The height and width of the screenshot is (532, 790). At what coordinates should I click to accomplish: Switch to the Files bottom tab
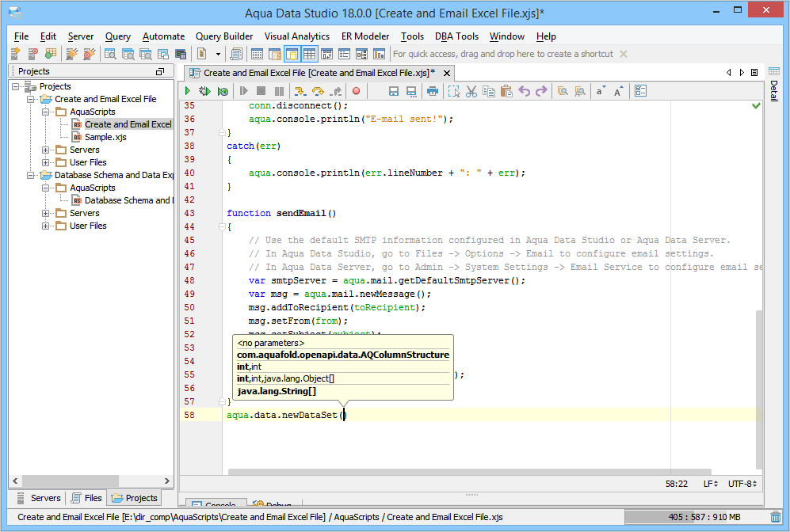(86, 498)
